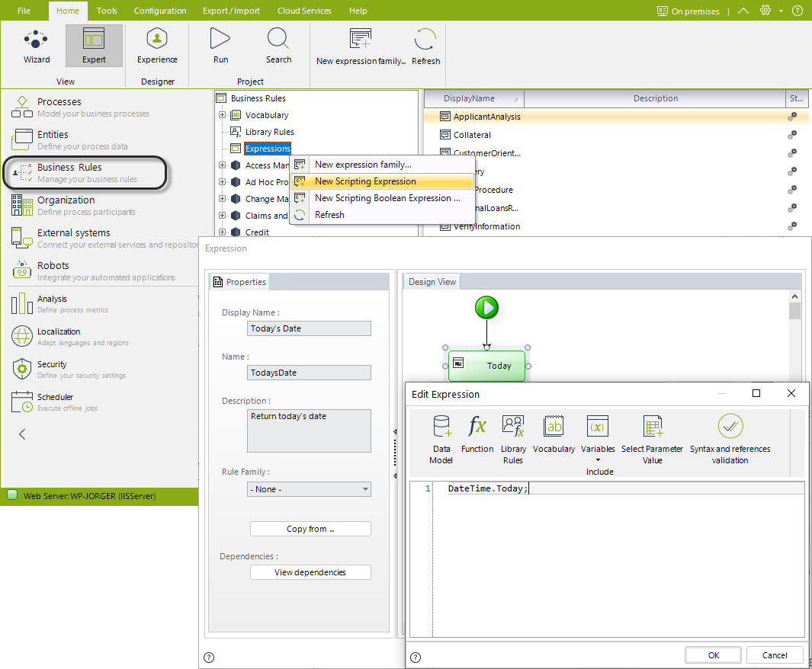
Task: Open the Cloud Services tab
Action: (x=304, y=11)
